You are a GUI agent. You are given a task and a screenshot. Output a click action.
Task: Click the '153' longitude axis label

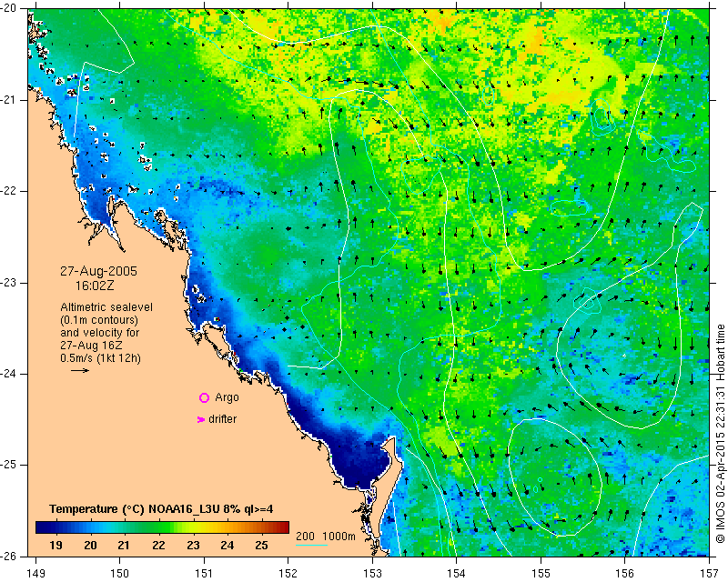372,574
